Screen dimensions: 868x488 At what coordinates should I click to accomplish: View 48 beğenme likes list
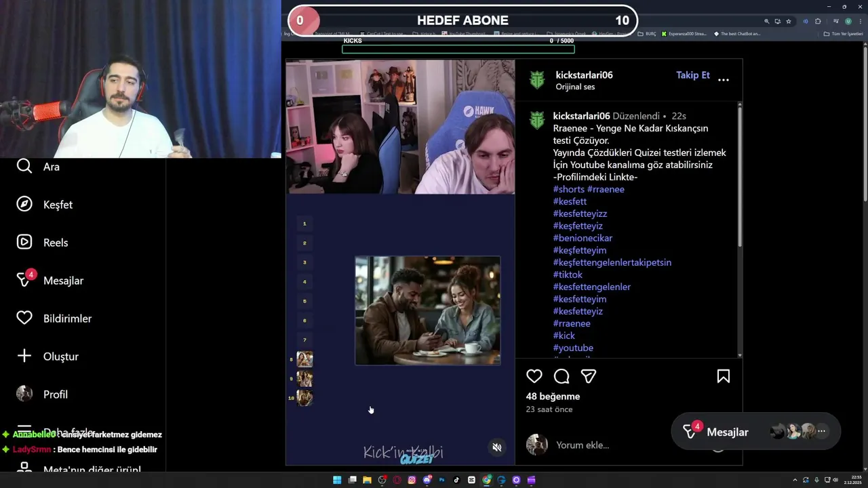point(553,396)
